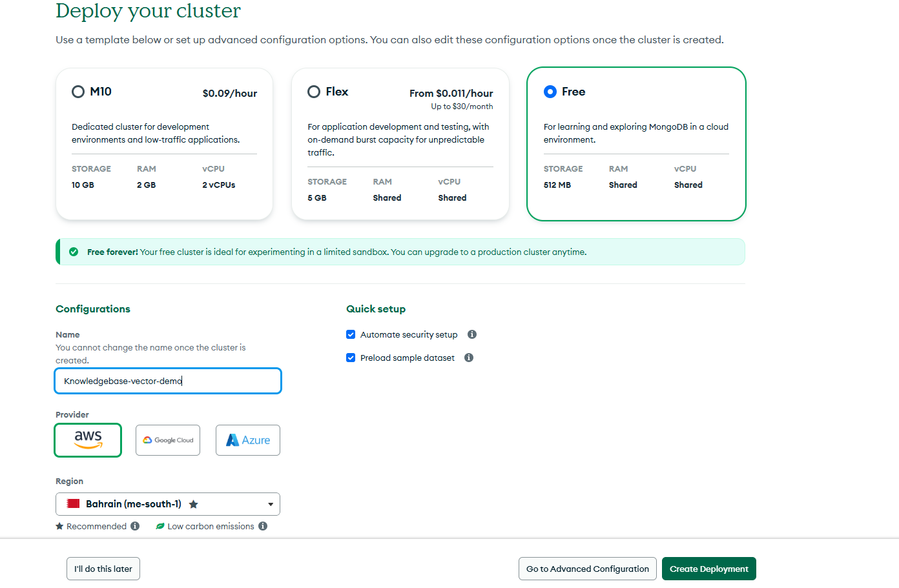Click the 2 GB RAM value in M10
This screenshot has height=588, width=899.
[x=146, y=185]
